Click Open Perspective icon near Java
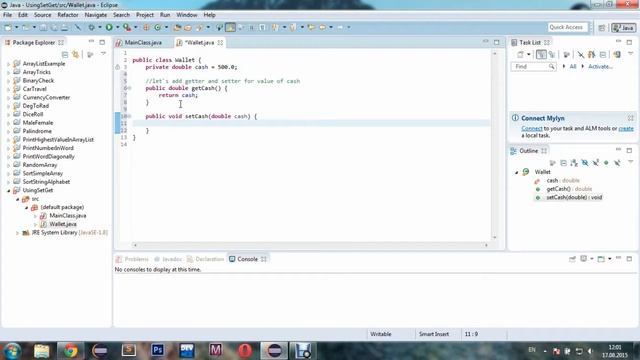Image resolution: width=640 pixels, height=360 pixels. point(602,28)
